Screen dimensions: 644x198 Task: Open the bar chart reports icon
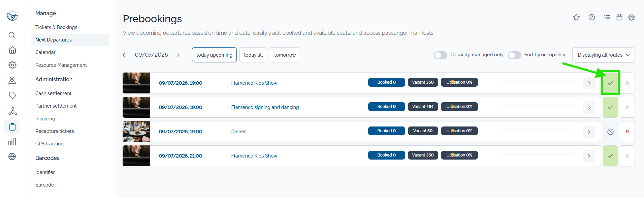12,142
